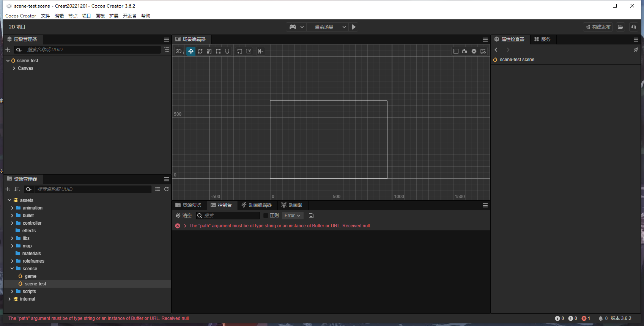Open the console panel hamburger menu
Screen dimensions: 644x326
pos(485,205)
